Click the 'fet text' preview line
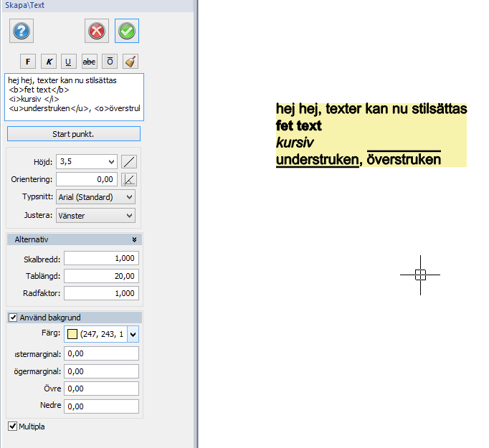The width and height of the screenshot is (489, 448). coord(298,125)
